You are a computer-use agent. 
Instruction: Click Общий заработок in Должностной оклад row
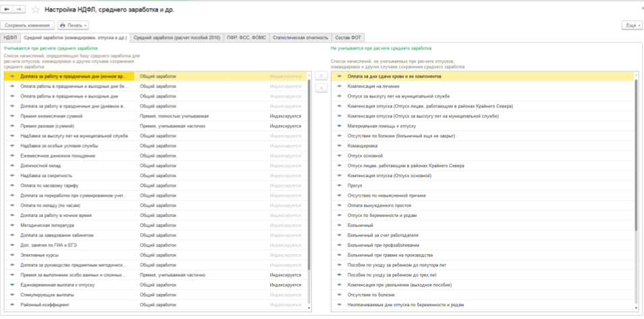tap(158, 166)
